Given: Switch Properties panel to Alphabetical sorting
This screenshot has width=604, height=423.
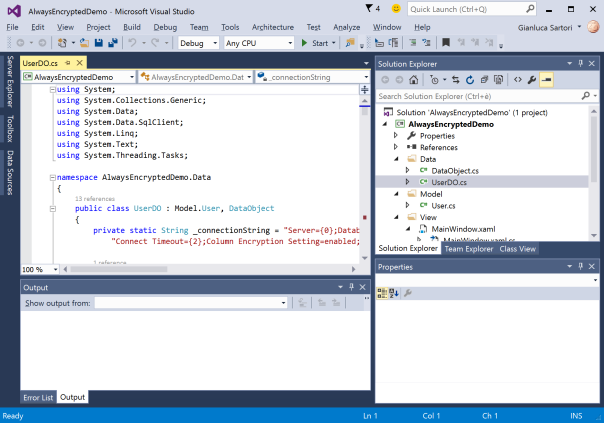Looking at the screenshot, I should coord(393,292).
